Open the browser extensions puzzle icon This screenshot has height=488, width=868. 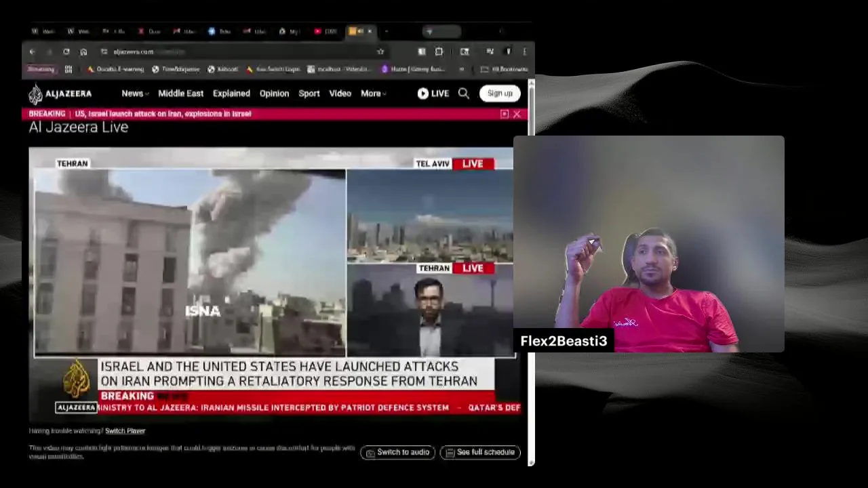[439, 52]
